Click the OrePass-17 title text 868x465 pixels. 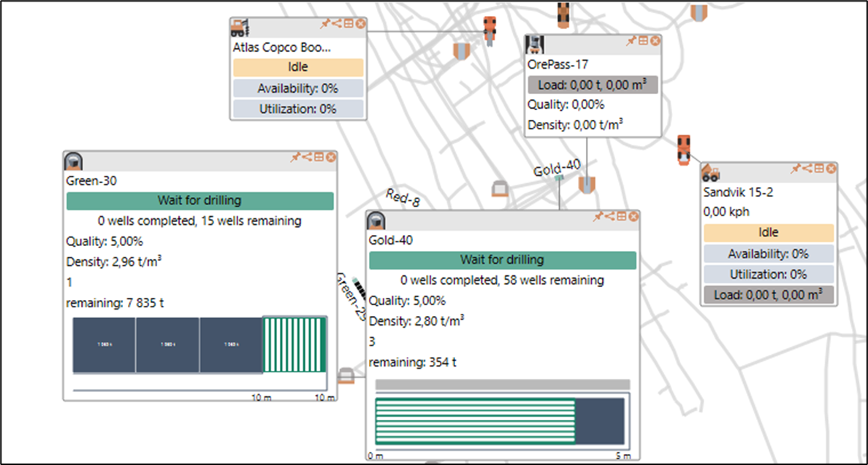tap(557, 65)
